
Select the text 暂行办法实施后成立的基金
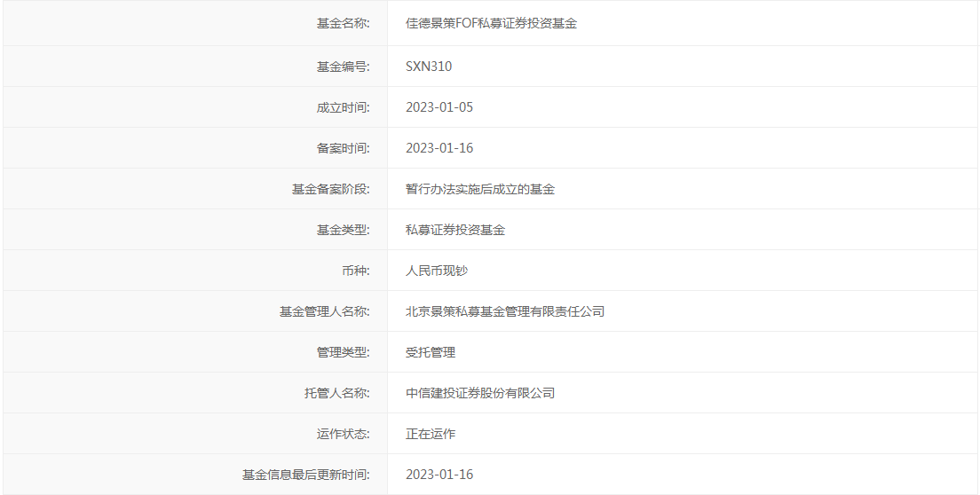[x=480, y=189]
